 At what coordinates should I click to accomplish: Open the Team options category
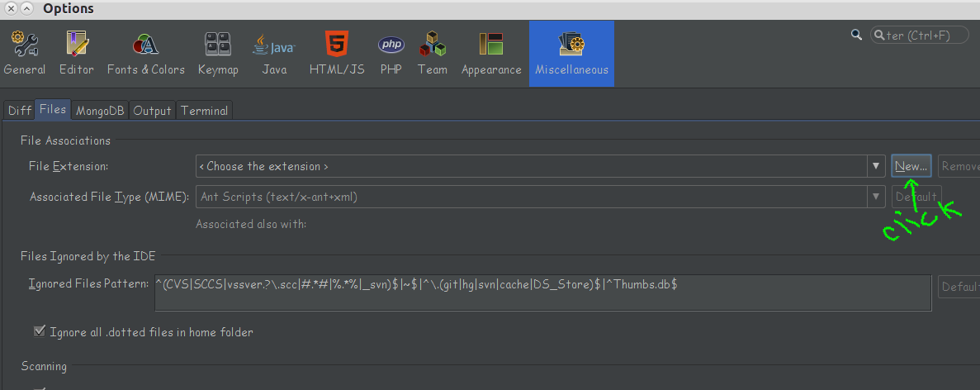pyautogui.click(x=433, y=54)
